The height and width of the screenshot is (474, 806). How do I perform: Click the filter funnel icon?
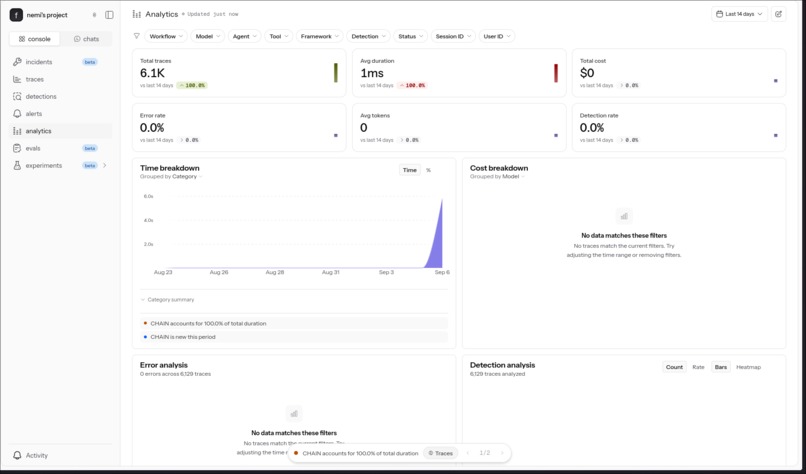pos(137,36)
